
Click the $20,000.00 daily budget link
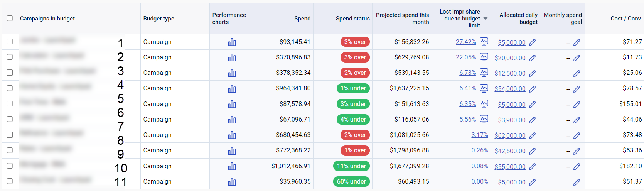pos(510,58)
